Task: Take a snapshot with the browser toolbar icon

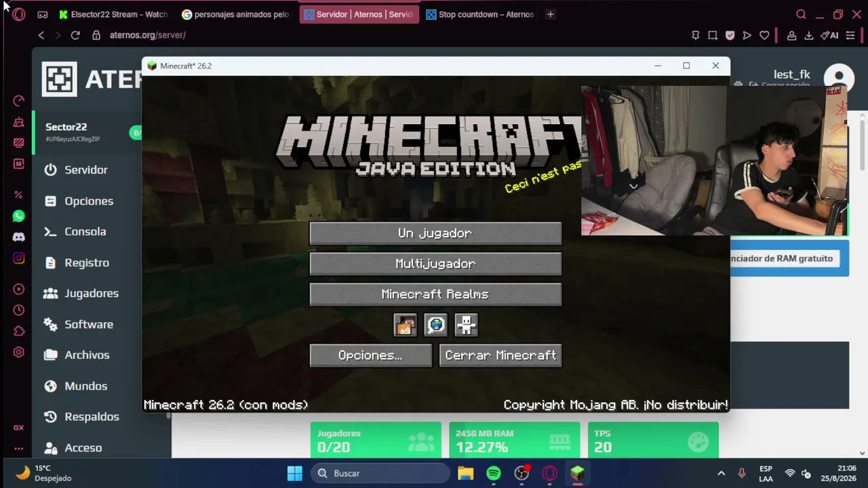Action: click(713, 35)
